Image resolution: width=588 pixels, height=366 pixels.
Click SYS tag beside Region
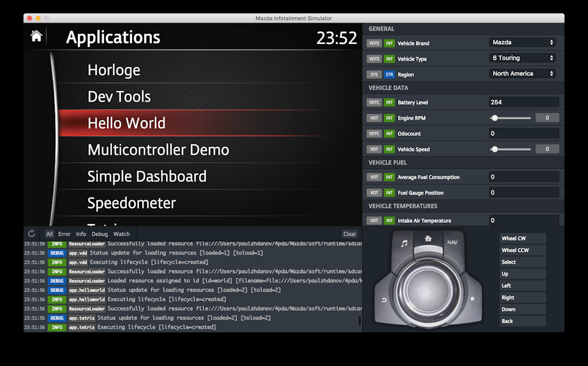pyautogui.click(x=374, y=75)
